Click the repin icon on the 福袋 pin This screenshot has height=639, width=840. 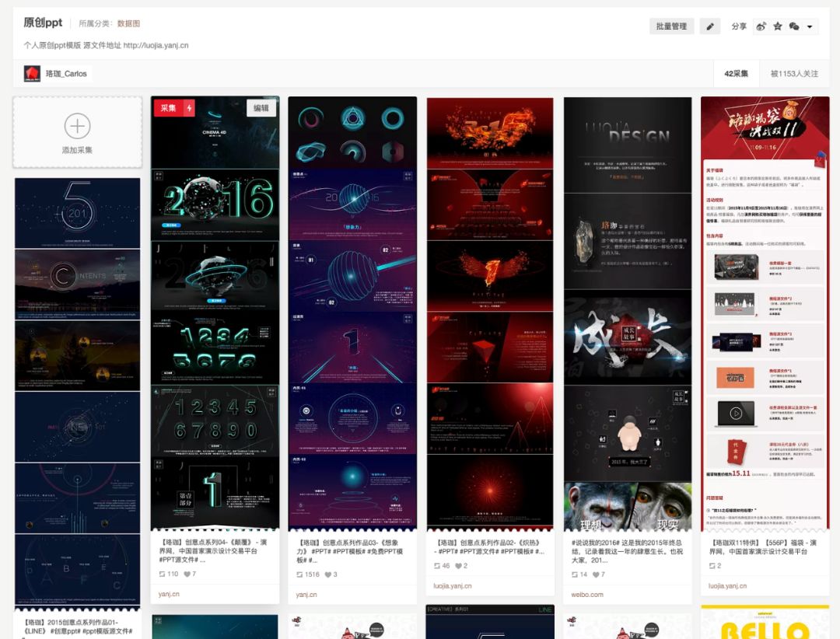coord(712,566)
